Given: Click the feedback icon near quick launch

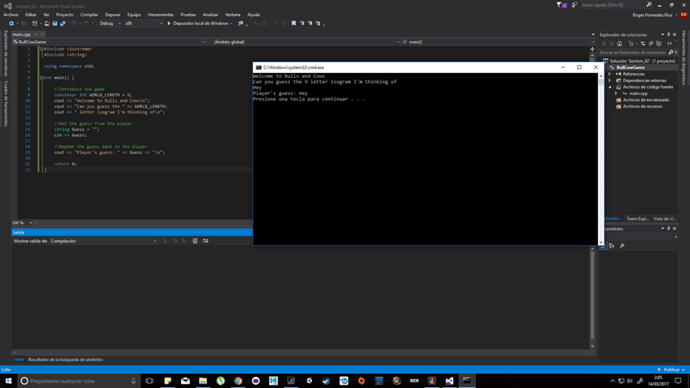Looking at the screenshot, I should point(574,5).
